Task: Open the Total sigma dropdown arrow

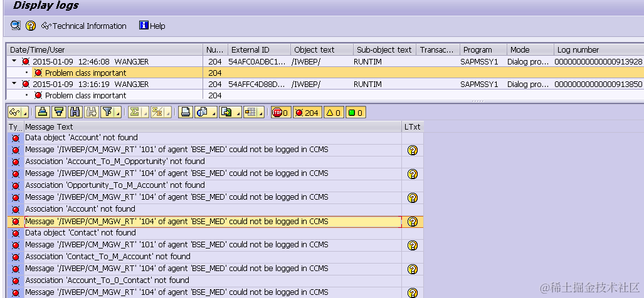Action: pos(145,112)
